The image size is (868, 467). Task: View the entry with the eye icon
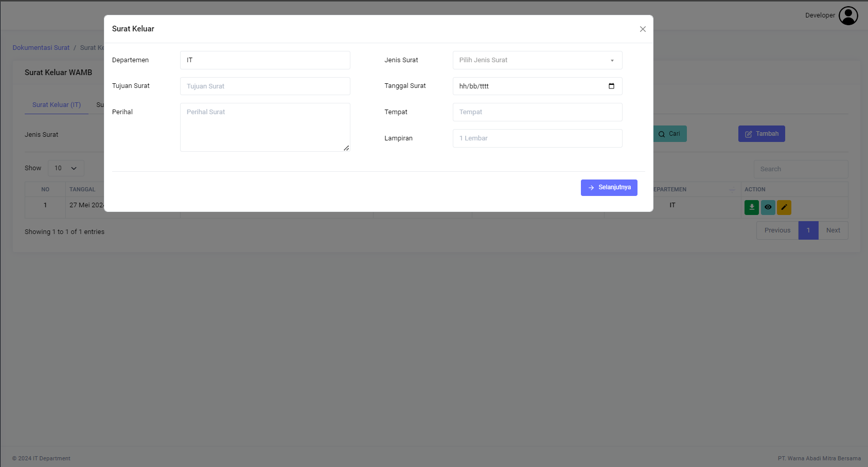tap(768, 207)
